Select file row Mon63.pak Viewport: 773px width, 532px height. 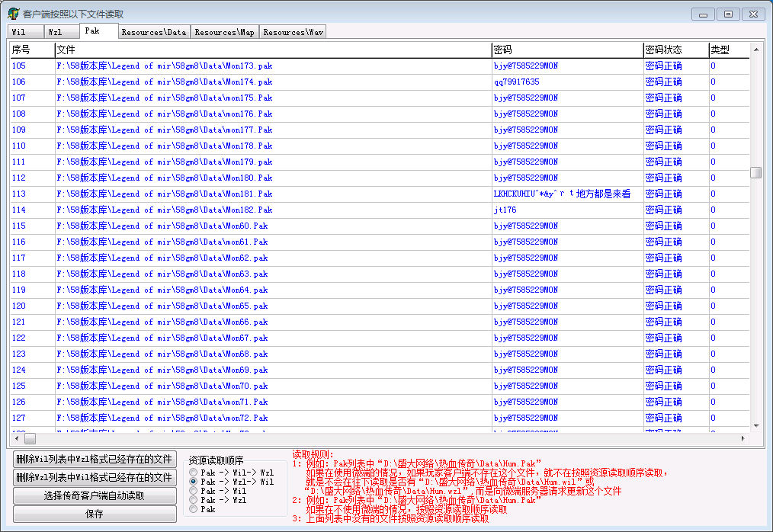point(380,274)
